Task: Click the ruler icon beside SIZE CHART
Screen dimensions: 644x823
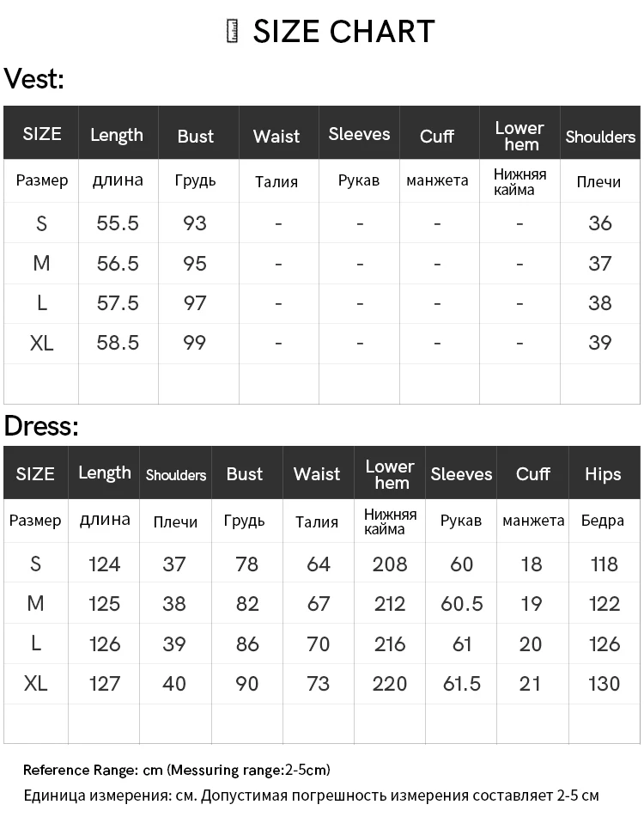Action: pos(232,31)
